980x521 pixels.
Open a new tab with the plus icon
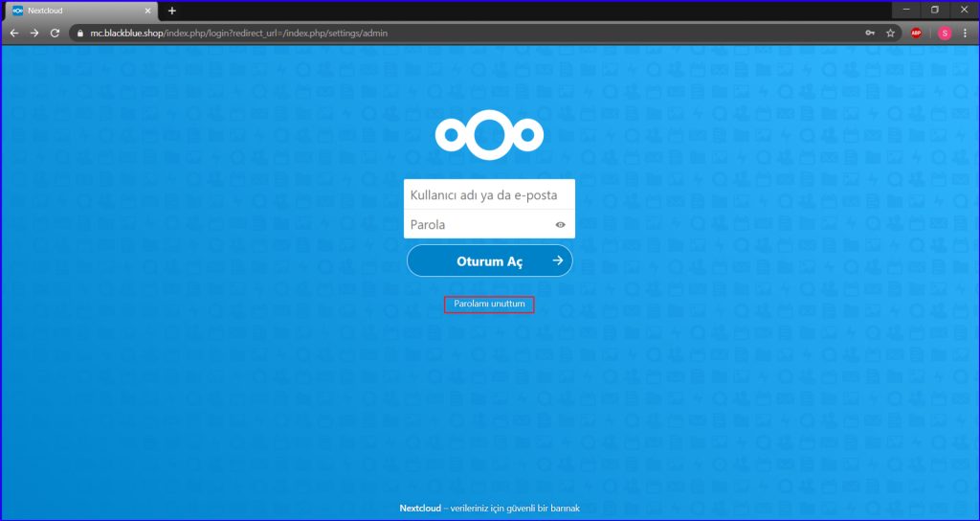(x=172, y=11)
